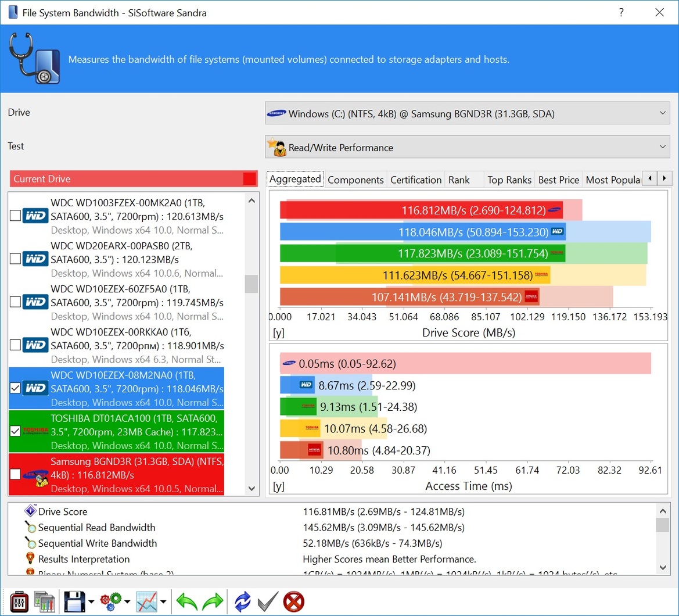Screen dimensions: 679x616
Task: Click the yellow 111.623MB/s score bar
Action: 415,275
